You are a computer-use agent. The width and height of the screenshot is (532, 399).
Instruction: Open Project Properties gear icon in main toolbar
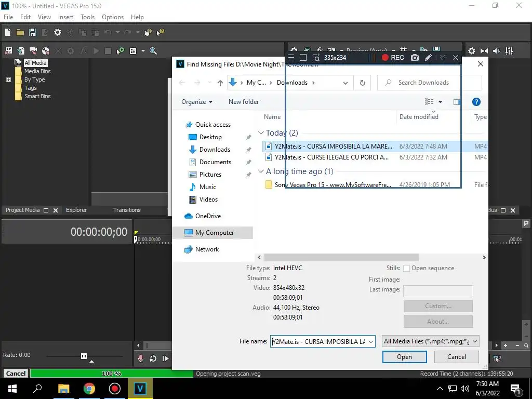[58, 32]
